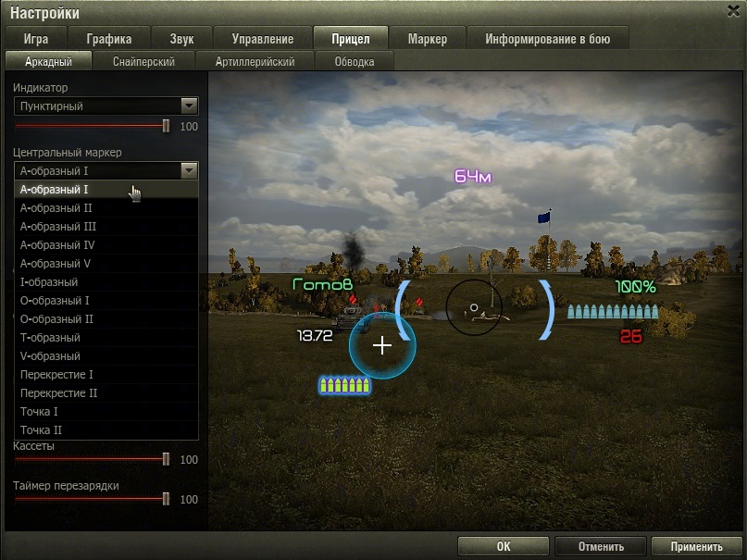Click the blue flag in preview

543,218
